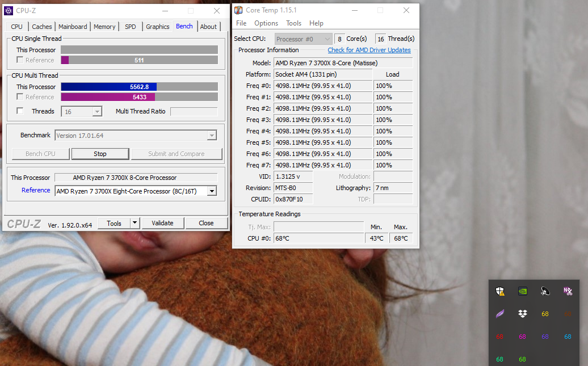The height and width of the screenshot is (366, 588).
Task: Click the Bench CPU button
Action: (x=40, y=154)
